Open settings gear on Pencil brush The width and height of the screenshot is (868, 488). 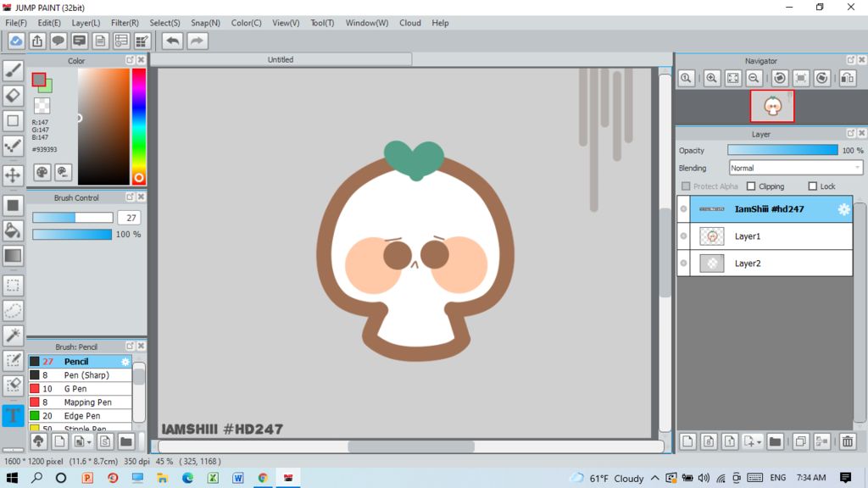(125, 362)
